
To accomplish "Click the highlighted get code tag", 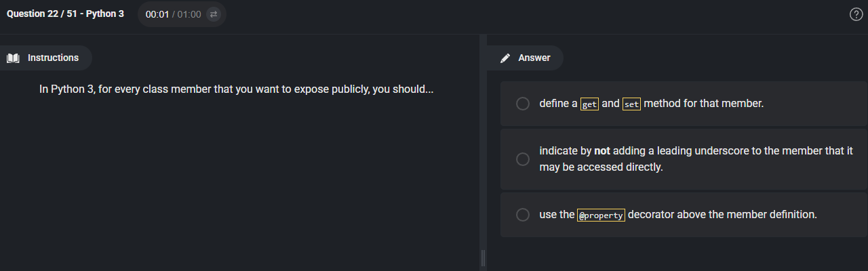I will 589,104.
